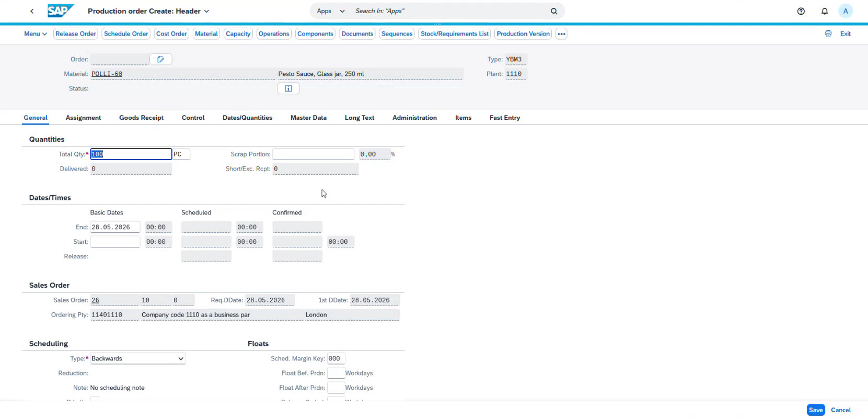Click order Type value YBM3
868x418 pixels.
pyautogui.click(x=516, y=59)
